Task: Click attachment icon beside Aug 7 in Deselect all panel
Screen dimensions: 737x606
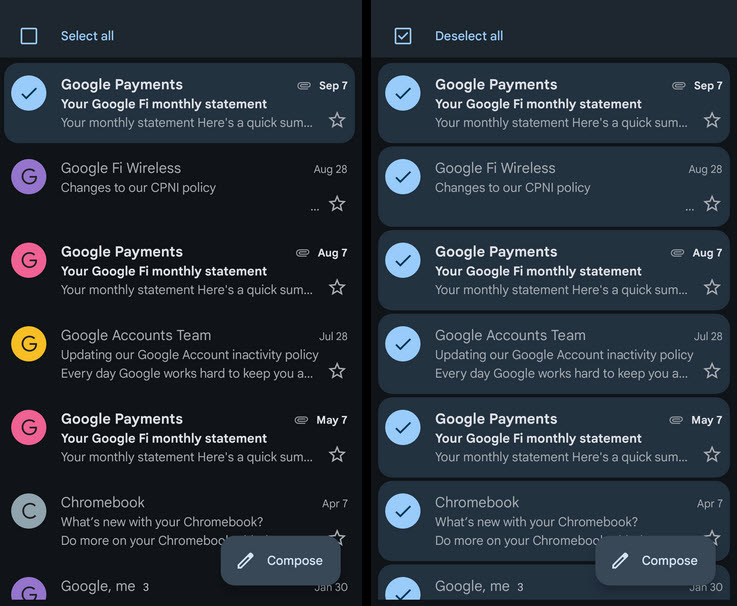Action: [x=677, y=253]
